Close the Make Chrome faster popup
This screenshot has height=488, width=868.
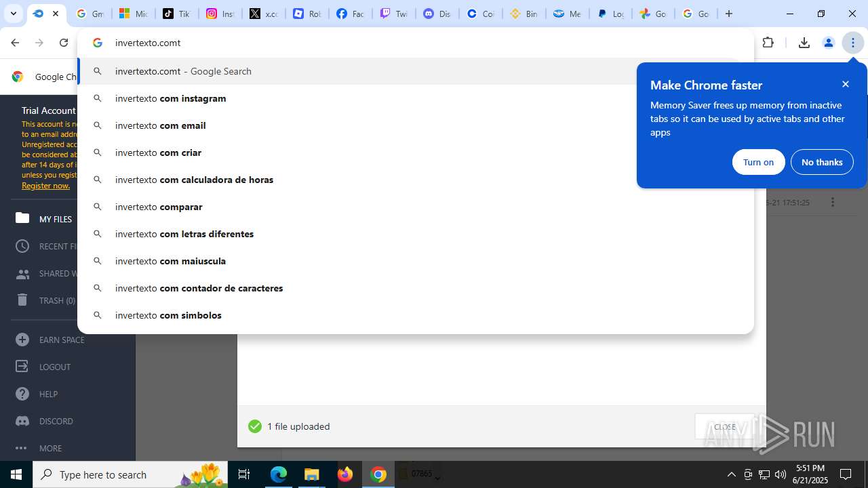click(846, 84)
